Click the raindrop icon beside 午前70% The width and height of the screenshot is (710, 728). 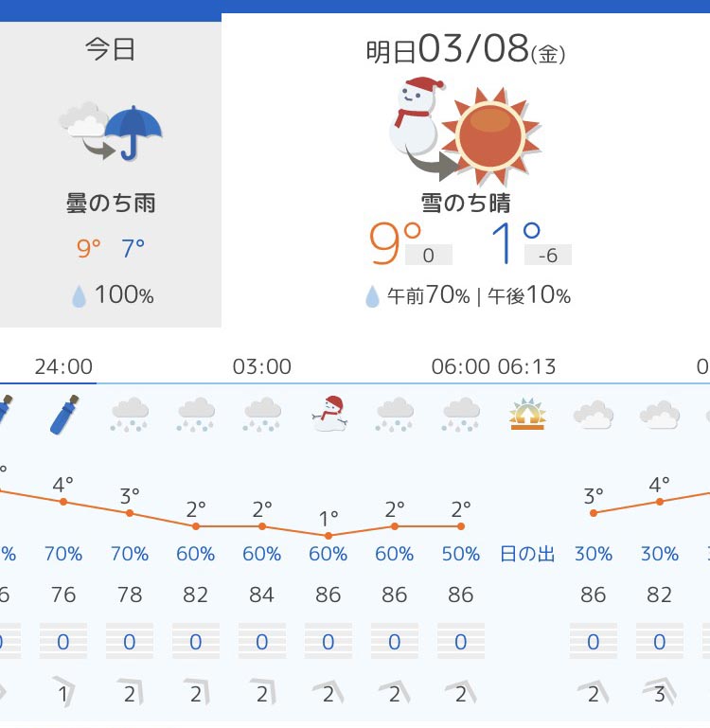372,296
